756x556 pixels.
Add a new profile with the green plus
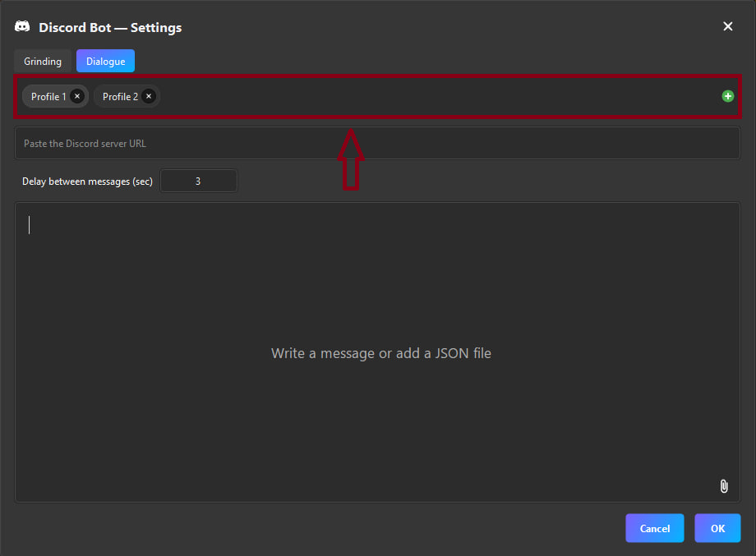tap(727, 96)
